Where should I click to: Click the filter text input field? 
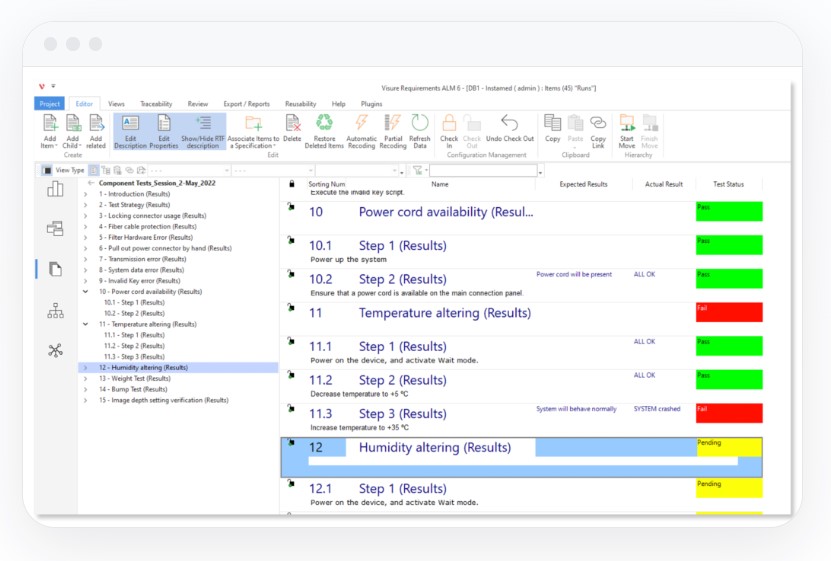click(483, 170)
